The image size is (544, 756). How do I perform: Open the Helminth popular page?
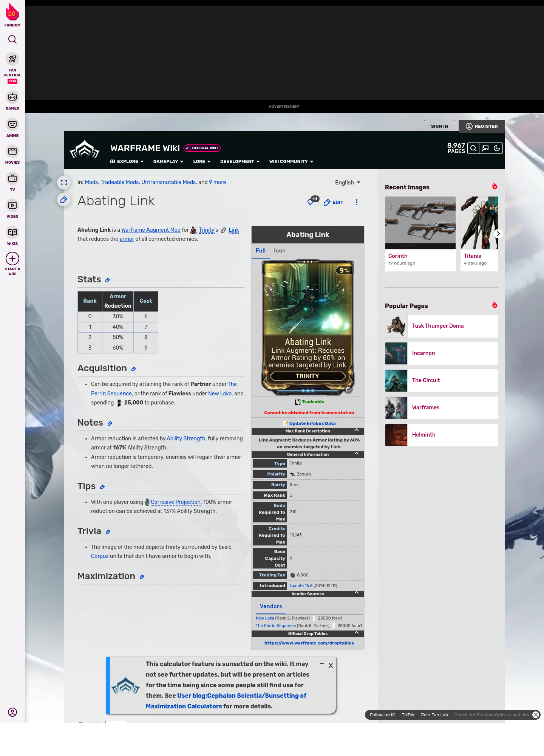pos(442,435)
